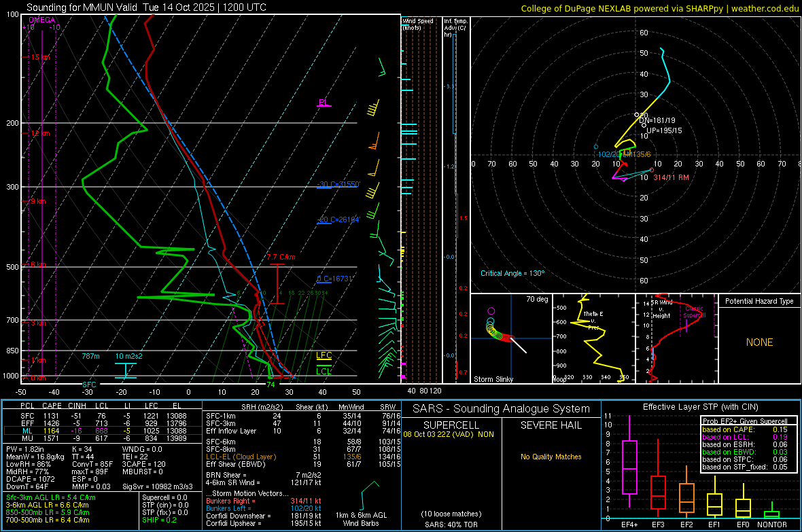The width and height of the screenshot is (802, 532).
Task: Click the cyan 1km & 6km wind barb icon
Action: (x=370, y=495)
